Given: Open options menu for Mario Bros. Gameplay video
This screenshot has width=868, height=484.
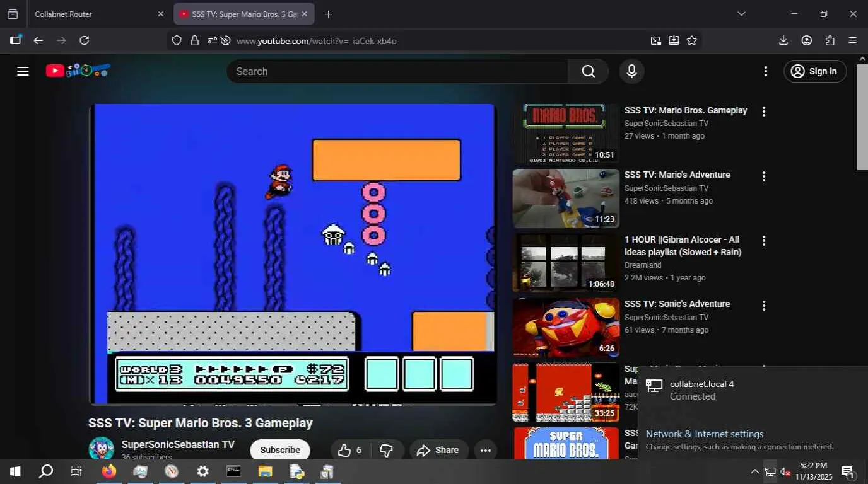Looking at the screenshot, I should point(763,112).
